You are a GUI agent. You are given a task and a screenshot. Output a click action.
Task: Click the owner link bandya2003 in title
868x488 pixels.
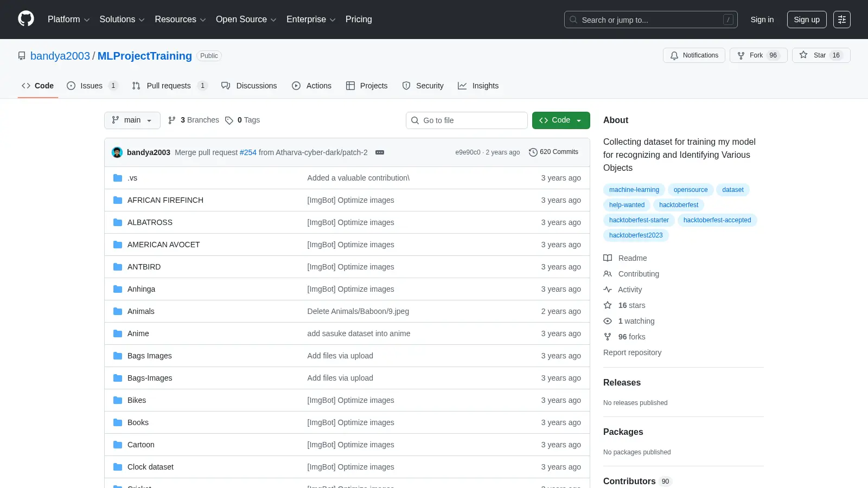click(x=60, y=56)
